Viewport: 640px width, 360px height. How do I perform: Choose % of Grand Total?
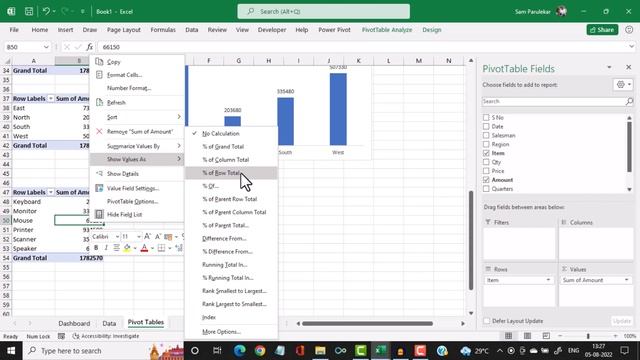(x=231, y=147)
